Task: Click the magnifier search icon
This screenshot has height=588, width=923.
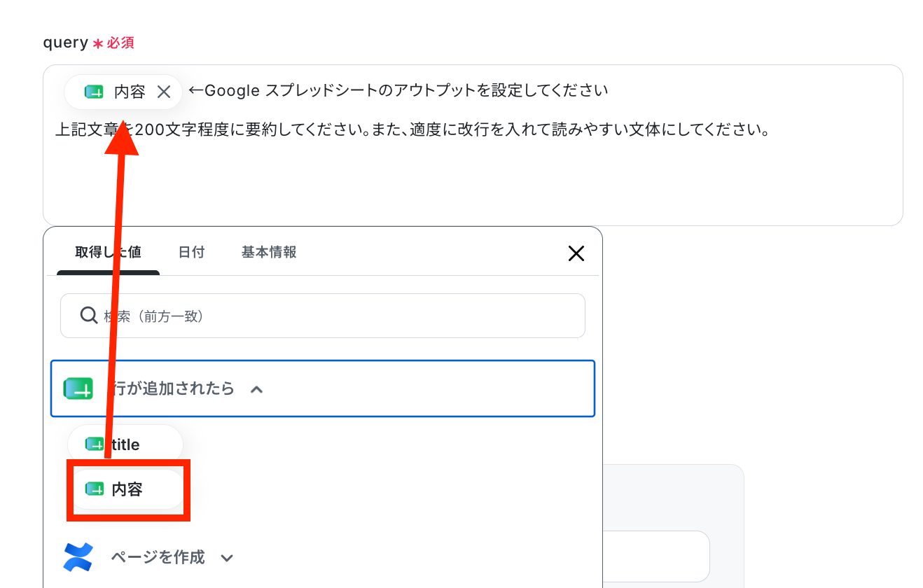Action: 89,316
